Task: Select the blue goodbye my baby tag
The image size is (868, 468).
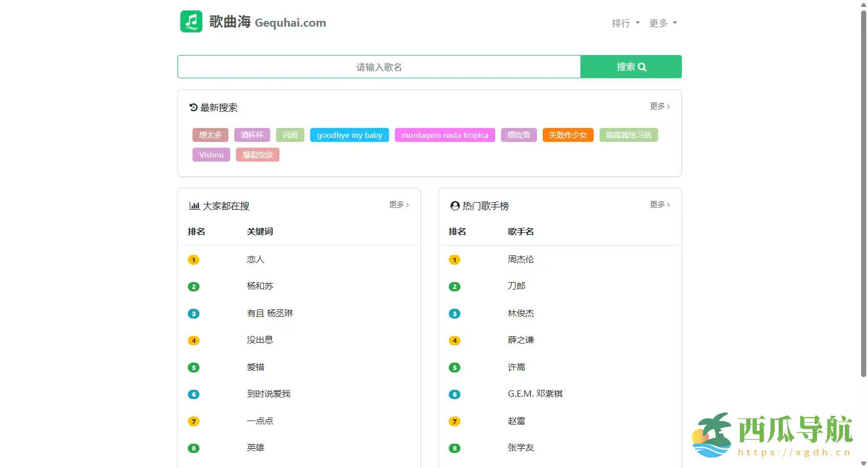Action: (x=350, y=135)
